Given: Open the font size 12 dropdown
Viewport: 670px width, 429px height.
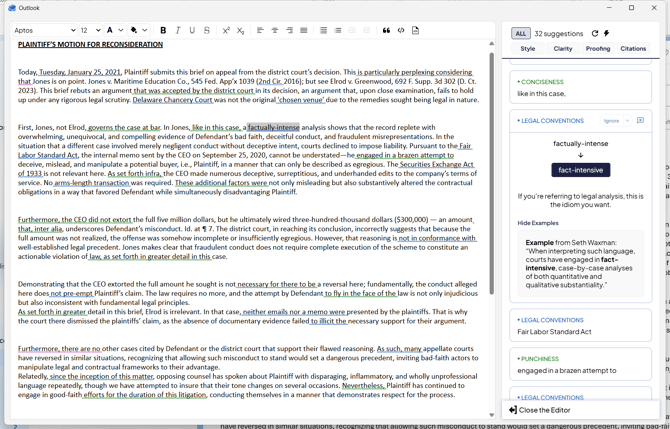Looking at the screenshot, I should point(91,30).
